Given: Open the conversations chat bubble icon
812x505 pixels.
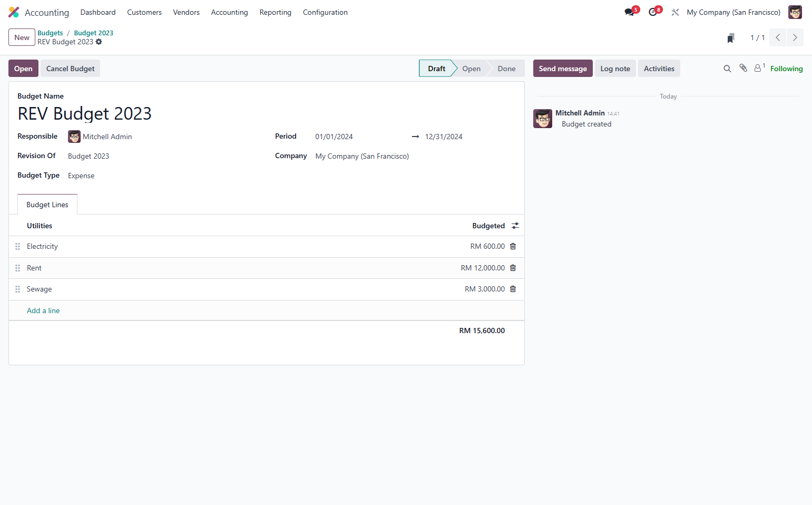Looking at the screenshot, I should click(629, 12).
